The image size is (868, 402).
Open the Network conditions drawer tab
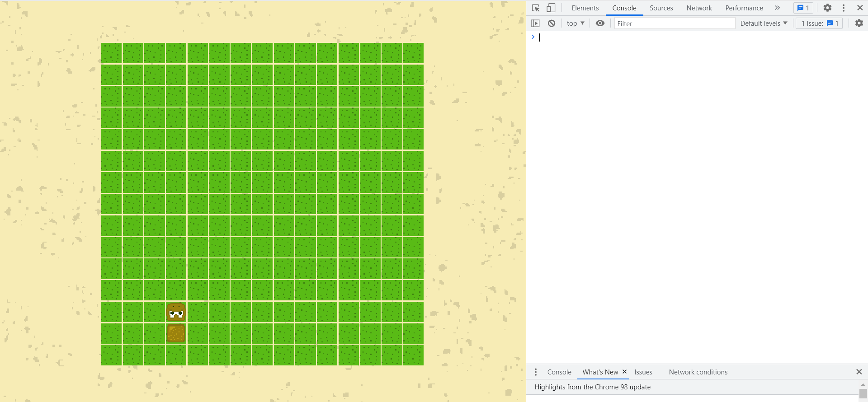point(698,372)
